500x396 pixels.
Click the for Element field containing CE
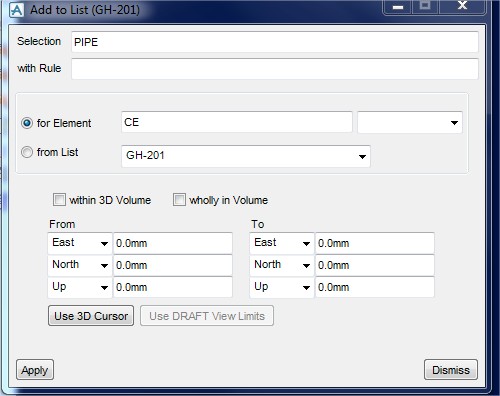click(237, 122)
